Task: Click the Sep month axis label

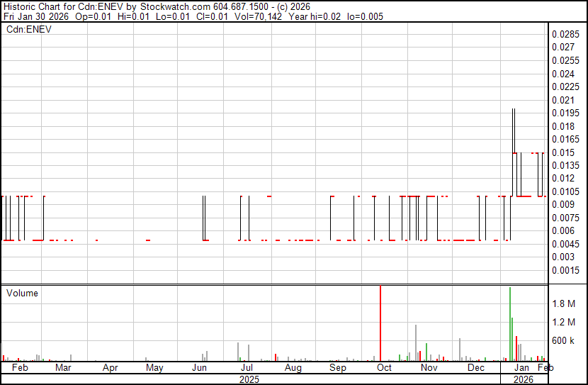Action: [x=338, y=368]
